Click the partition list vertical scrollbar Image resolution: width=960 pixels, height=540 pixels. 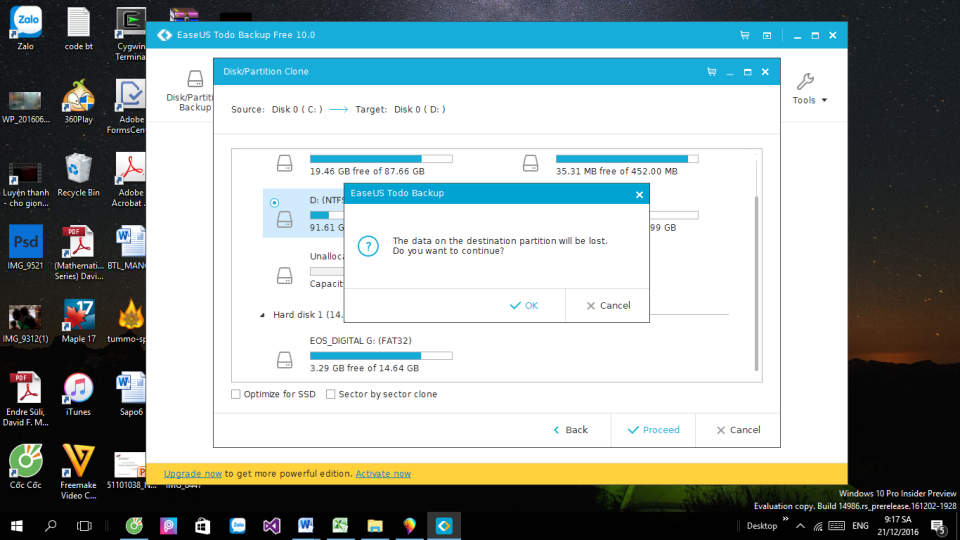click(x=757, y=283)
